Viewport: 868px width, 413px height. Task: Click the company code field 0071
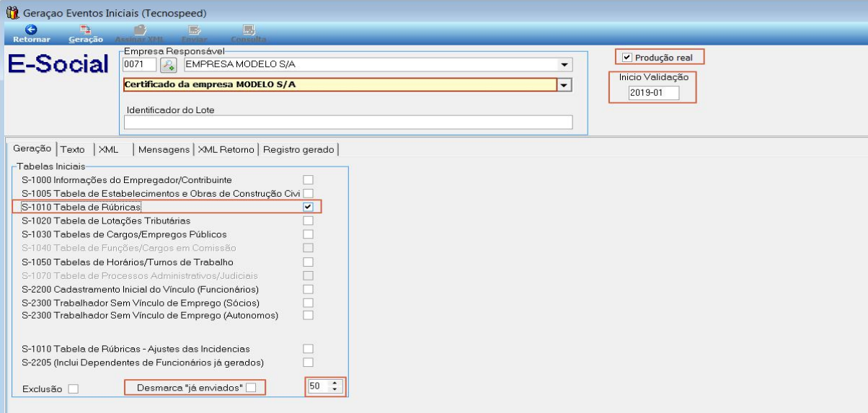[140, 65]
